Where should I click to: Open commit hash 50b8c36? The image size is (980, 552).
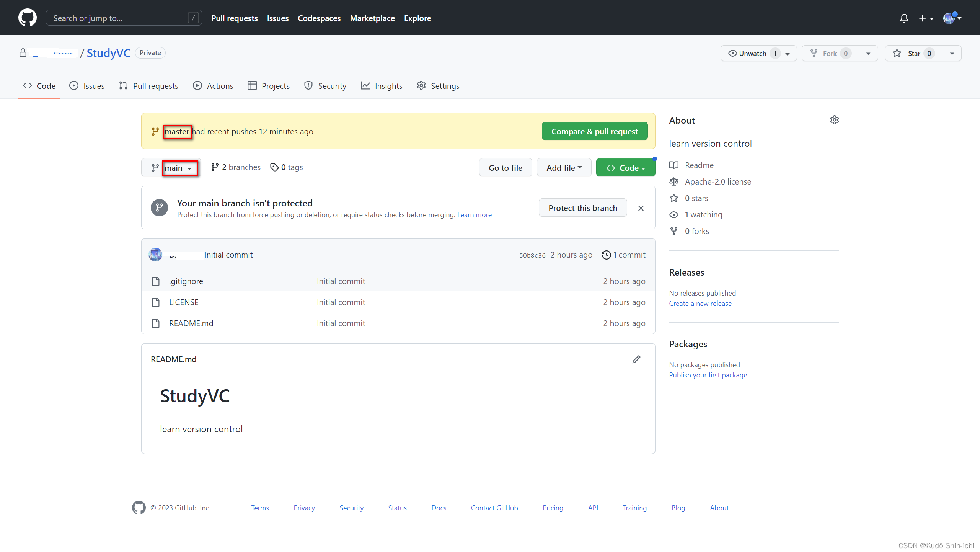pos(532,255)
